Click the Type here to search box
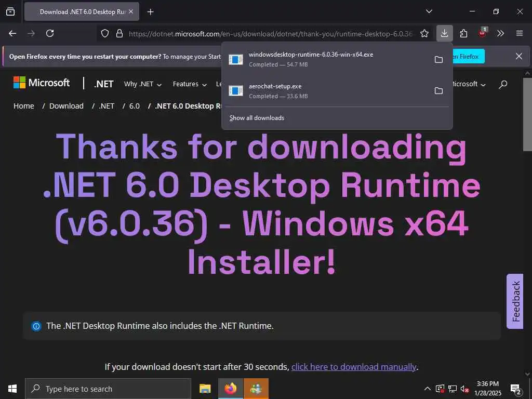The height and width of the screenshot is (399, 532). pyautogui.click(x=108, y=389)
